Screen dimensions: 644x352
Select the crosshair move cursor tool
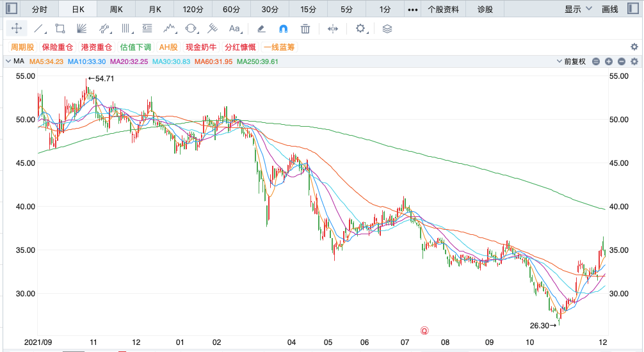17,29
